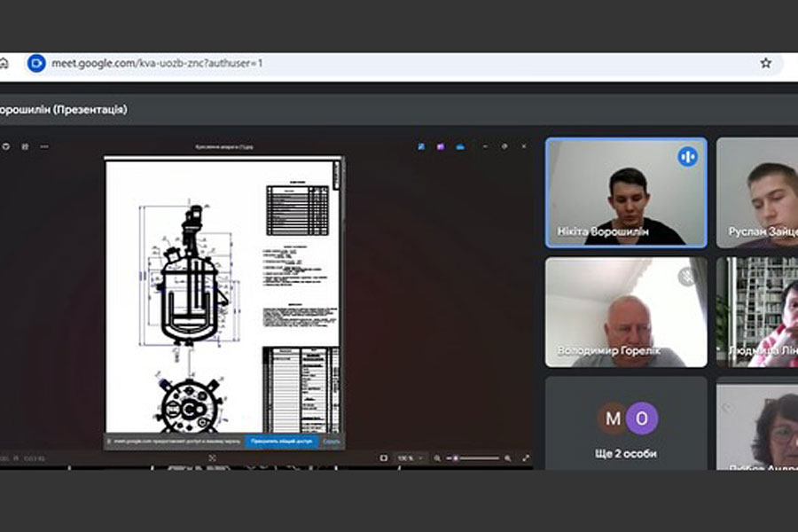Open the OneDrive cloud icon in viewer
Viewport: 798px width, 532px height.
click(460, 146)
